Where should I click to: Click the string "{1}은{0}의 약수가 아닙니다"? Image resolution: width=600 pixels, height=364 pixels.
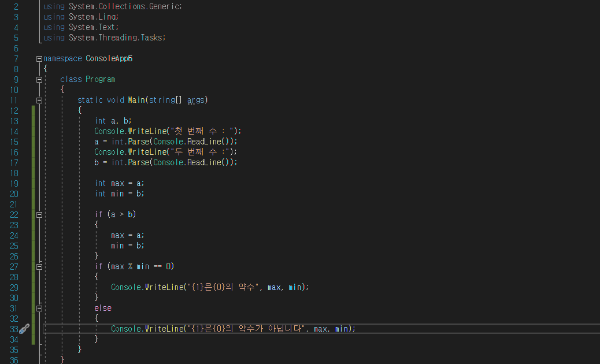(x=246, y=329)
